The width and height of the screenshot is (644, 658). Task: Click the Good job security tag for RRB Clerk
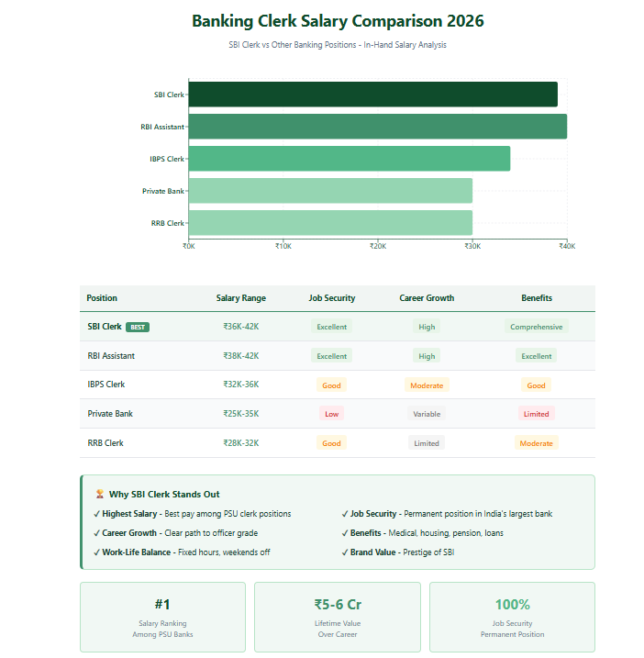tap(331, 443)
